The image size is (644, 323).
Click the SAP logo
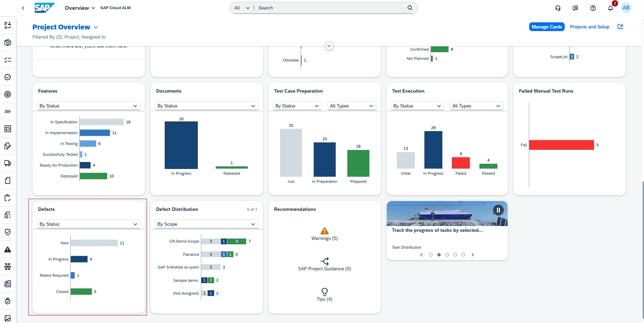point(44,8)
